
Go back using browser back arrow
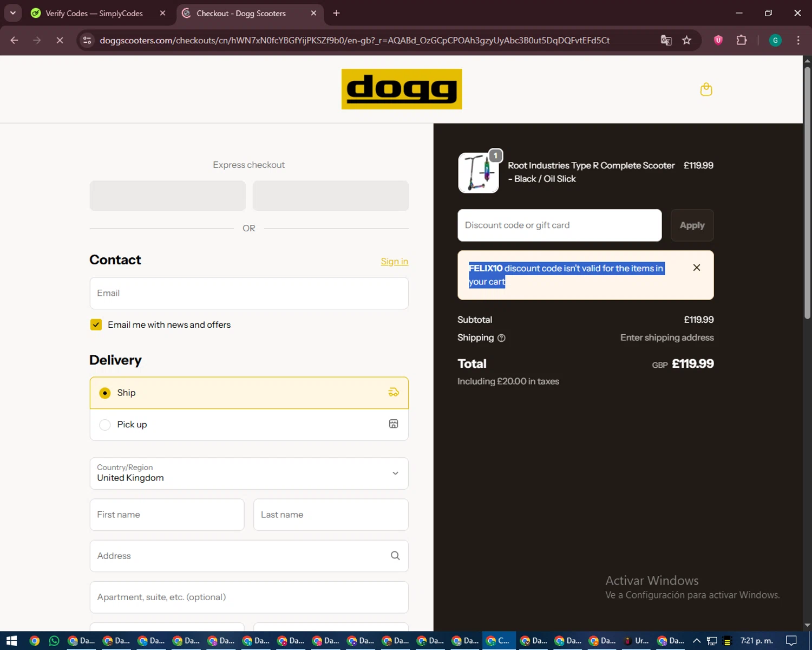coord(14,40)
